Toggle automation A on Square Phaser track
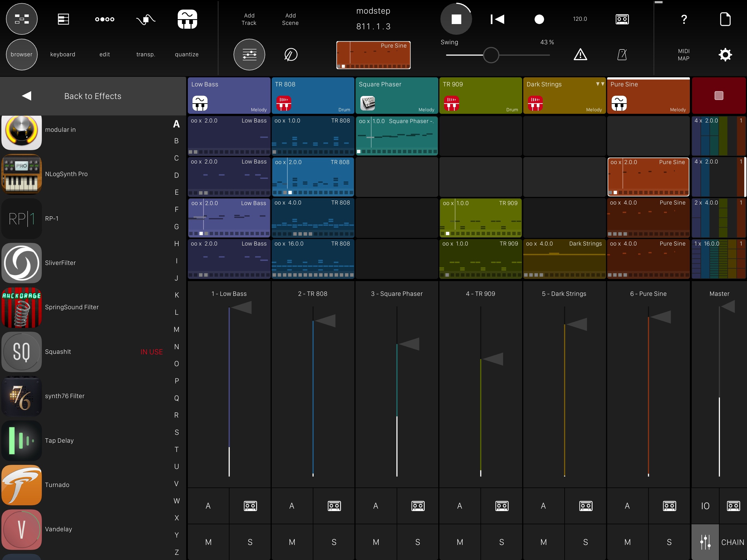 coord(375,506)
